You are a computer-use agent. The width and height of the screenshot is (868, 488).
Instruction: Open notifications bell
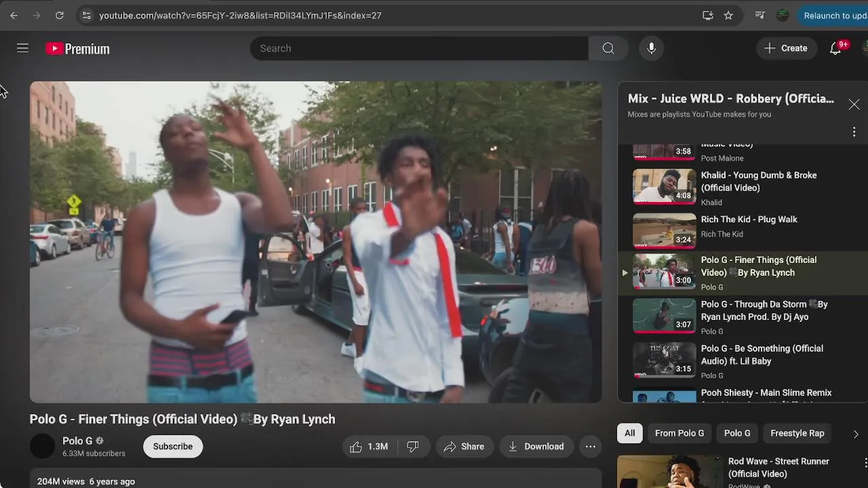tap(835, 48)
